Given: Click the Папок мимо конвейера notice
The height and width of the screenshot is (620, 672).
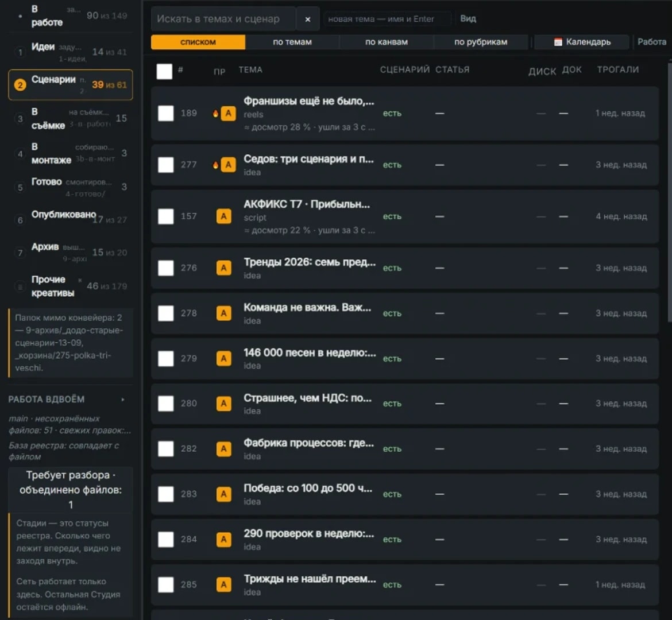Looking at the screenshot, I should click(71, 343).
